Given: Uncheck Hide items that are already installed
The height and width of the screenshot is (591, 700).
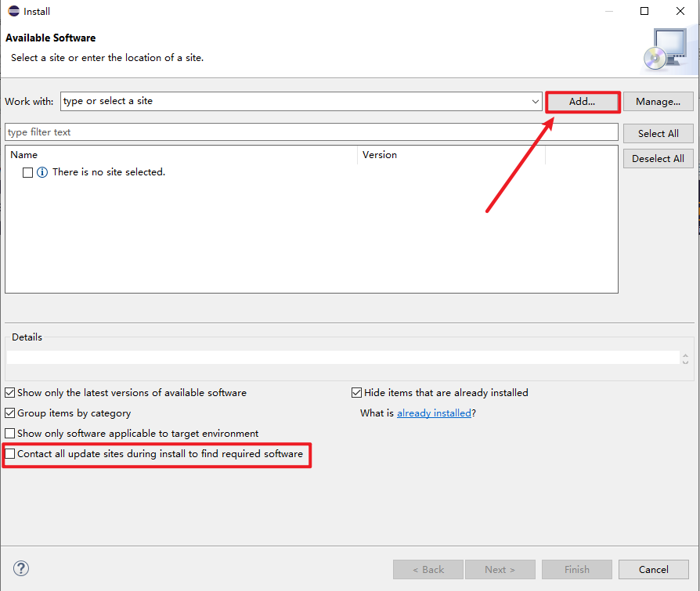Looking at the screenshot, I should 357,393.
